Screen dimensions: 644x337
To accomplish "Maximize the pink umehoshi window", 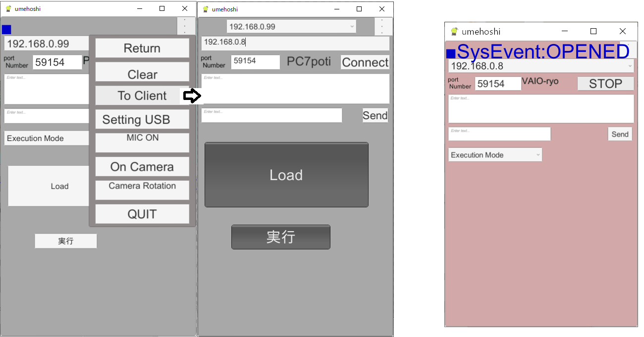I will pos(593,31).
